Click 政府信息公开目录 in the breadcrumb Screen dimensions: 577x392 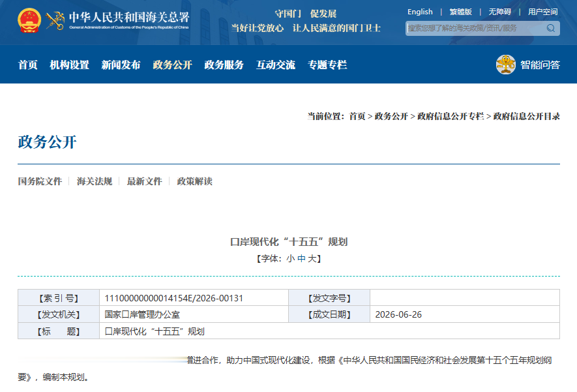[x=527, y=116]
